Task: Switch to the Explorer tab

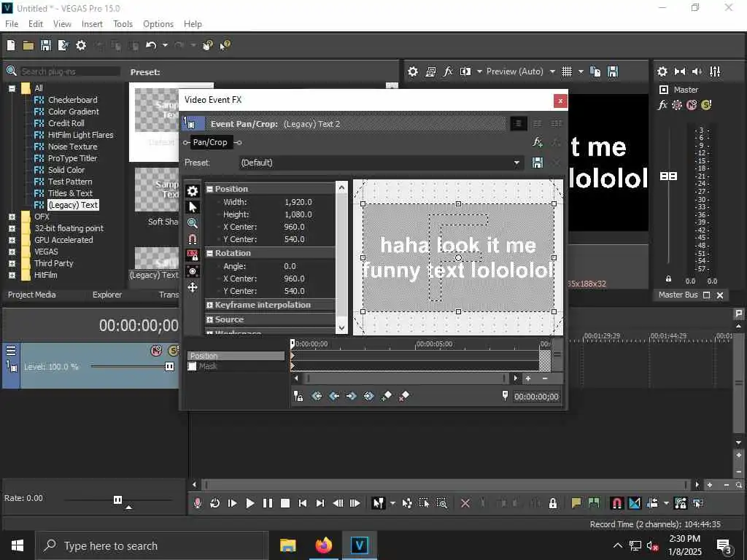Action: tap(107, 295)
